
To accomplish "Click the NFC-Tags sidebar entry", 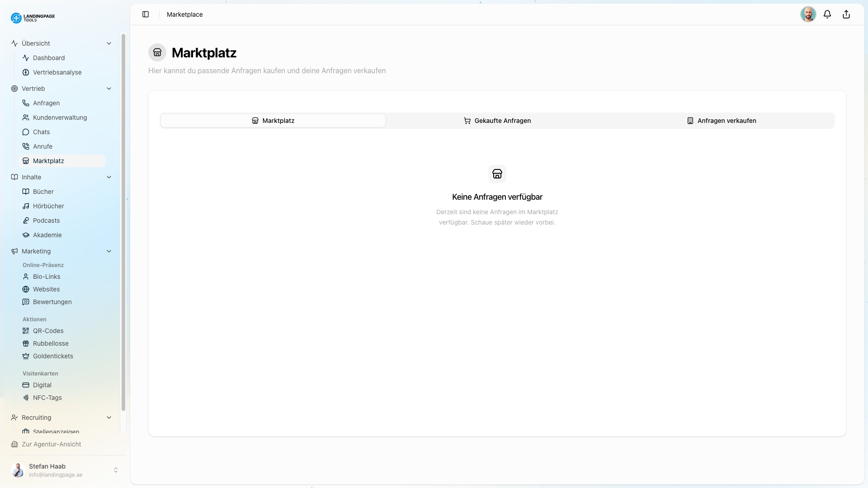I will tap(47, 397).
